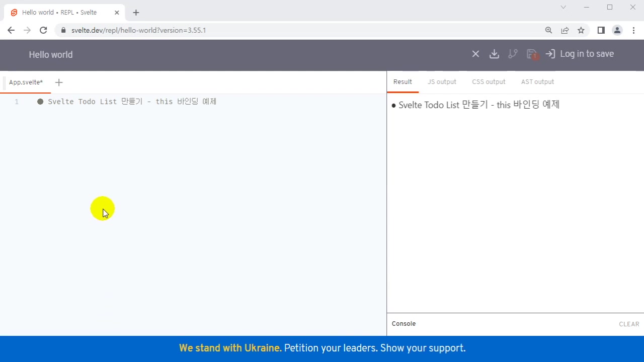644x362 pixels.
Task: Click the browser reload page icon
Action: pos(43,30)
